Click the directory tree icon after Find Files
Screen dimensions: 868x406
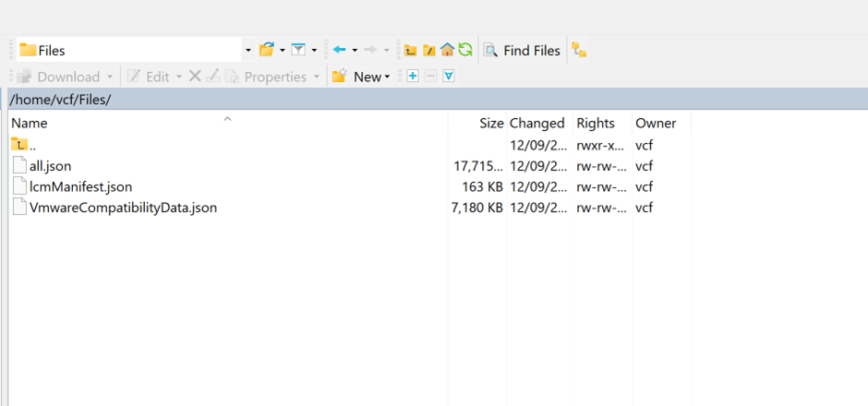pyautogui.click(x=579, y=50)
